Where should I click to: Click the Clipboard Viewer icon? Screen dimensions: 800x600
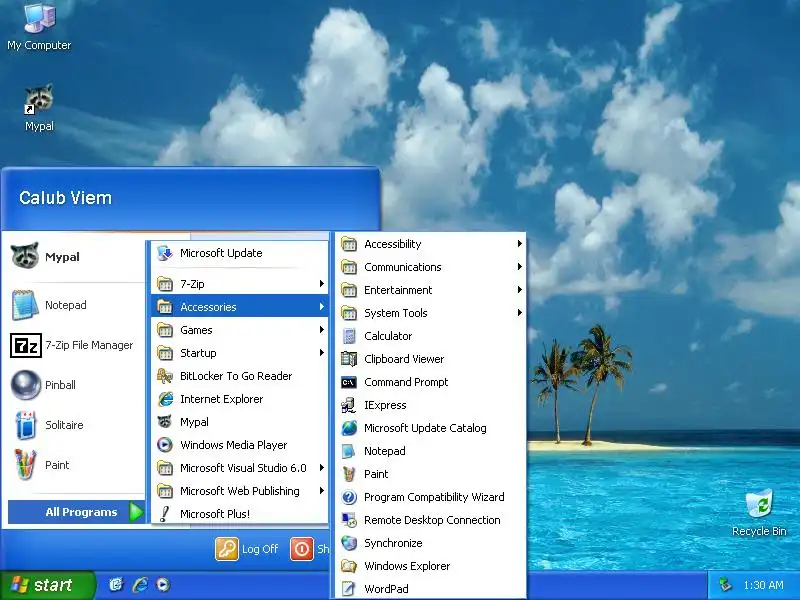(x=349, y=359)
